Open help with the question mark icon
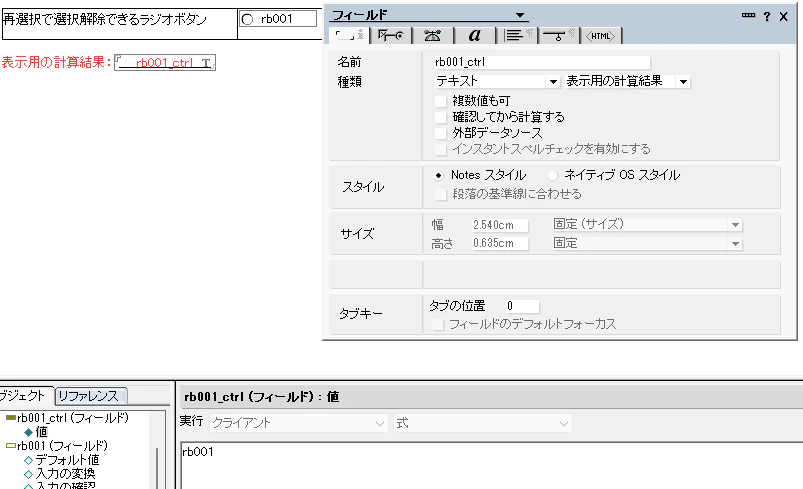The image size is (803, 489). tap(767, 16)
